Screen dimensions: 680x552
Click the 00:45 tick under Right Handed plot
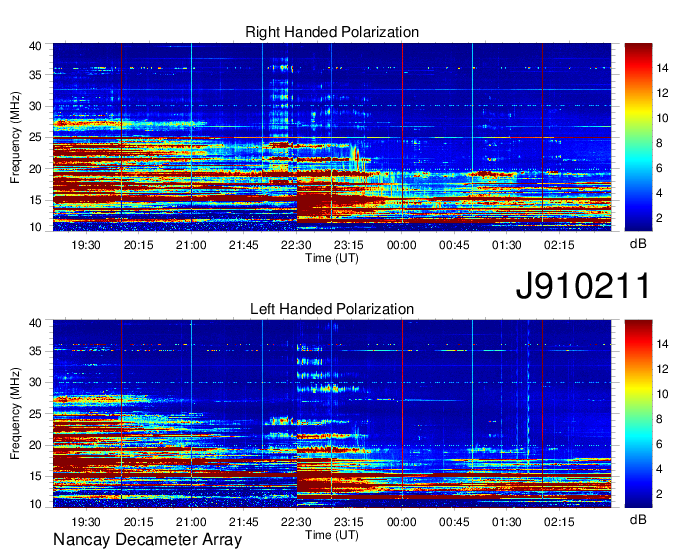point(454,245)
